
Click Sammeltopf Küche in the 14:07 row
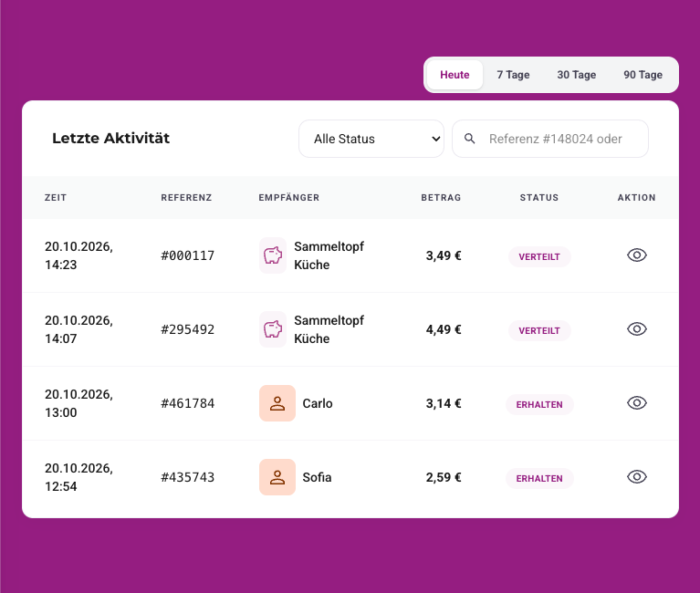pyautogui.click(x=329, y=329)
